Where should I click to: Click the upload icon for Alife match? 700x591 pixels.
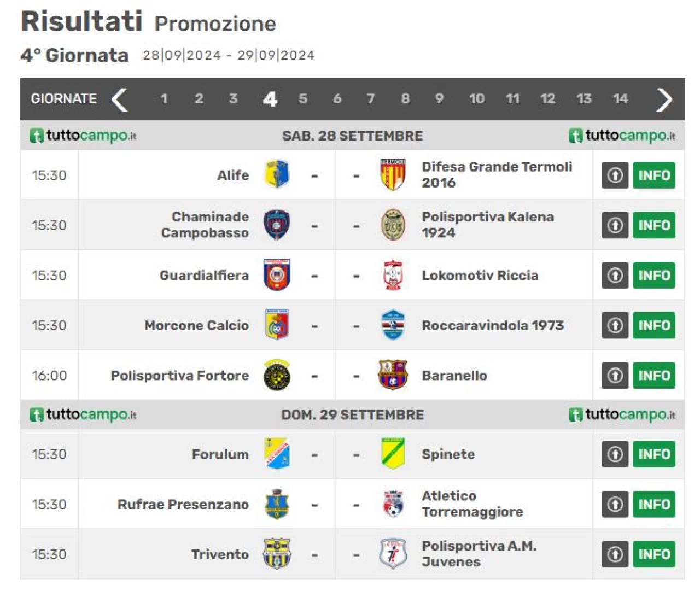point(615,175)
